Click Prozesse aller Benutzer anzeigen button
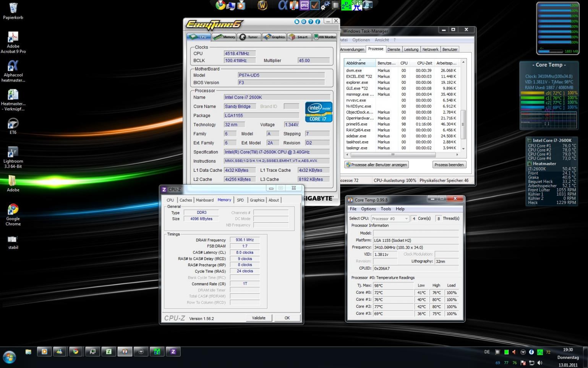 (376, 165)
